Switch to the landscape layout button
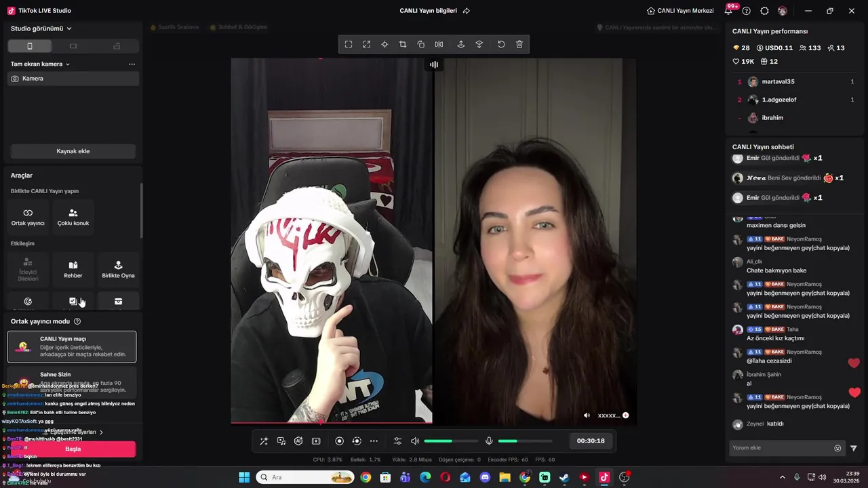This screenshot has height=488, width=868. [73, 46]
